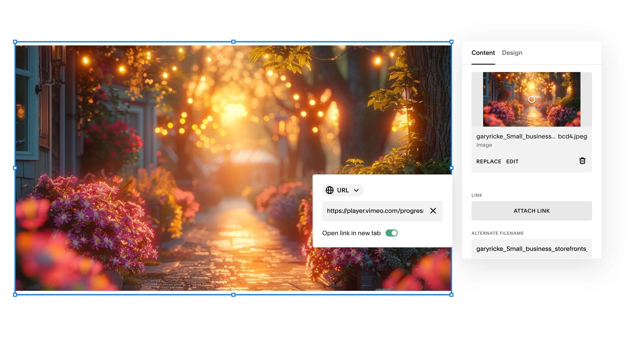
Task: Click the focal point circle on thumbnail
Action: coord(531,99)
